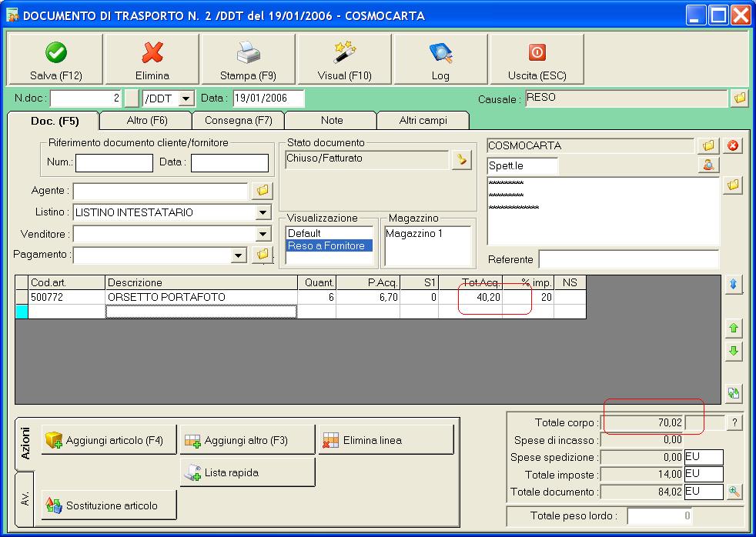Click person icon next to Spett.le

click(x=708, y=165)
